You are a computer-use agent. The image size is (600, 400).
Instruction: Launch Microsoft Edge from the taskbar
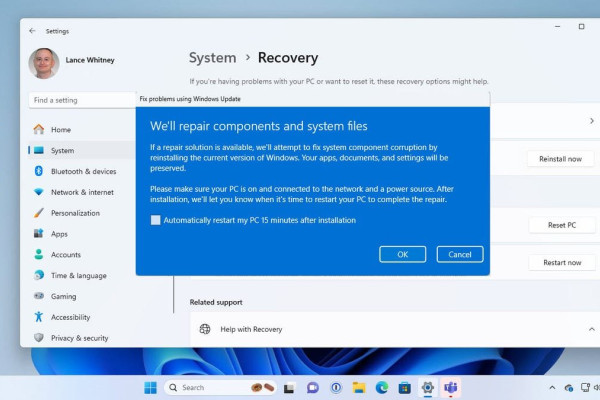point(382,388)
